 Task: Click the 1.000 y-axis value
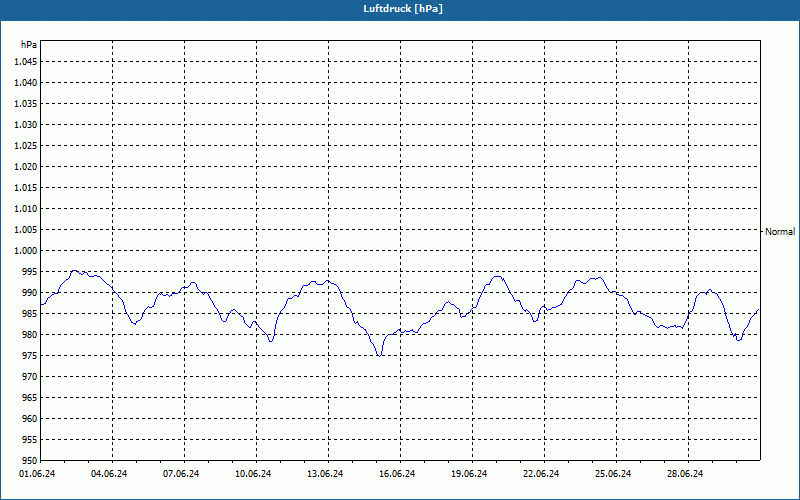(x=26, y=251)
